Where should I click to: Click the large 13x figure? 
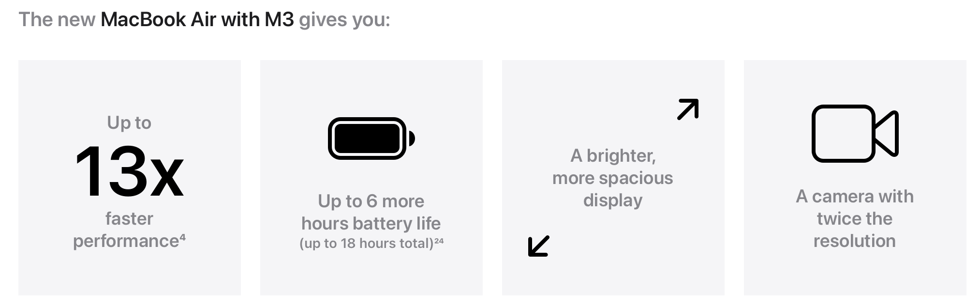pos(129,171)
